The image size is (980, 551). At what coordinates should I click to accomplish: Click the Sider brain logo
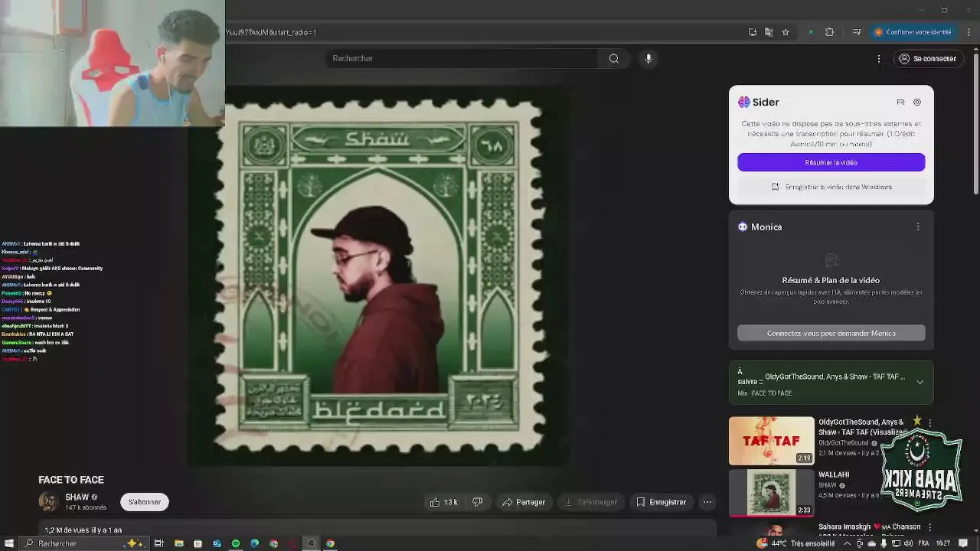pyautogui.click(x=743, y=102)
